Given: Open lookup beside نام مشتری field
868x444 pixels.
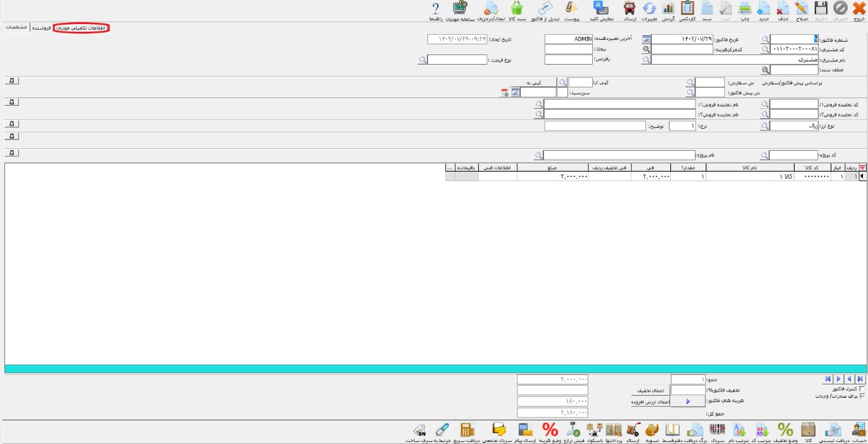Looking at the screenshot, I should pos(646,60).
